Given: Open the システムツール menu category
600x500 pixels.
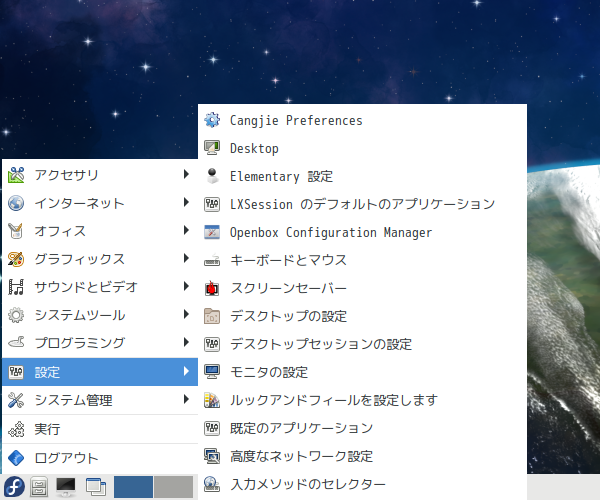Looking at the screenshot, I should click(100, 315).
